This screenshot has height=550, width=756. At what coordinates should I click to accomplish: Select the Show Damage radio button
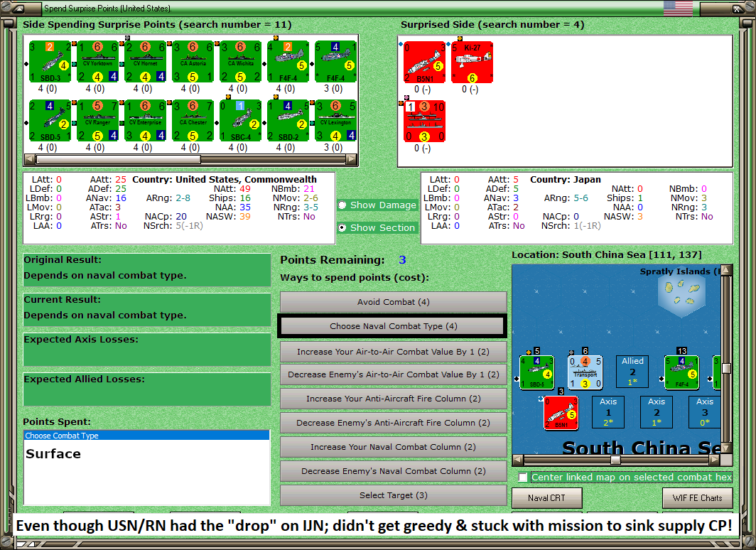pyautogui.click(x=342, y=205)
